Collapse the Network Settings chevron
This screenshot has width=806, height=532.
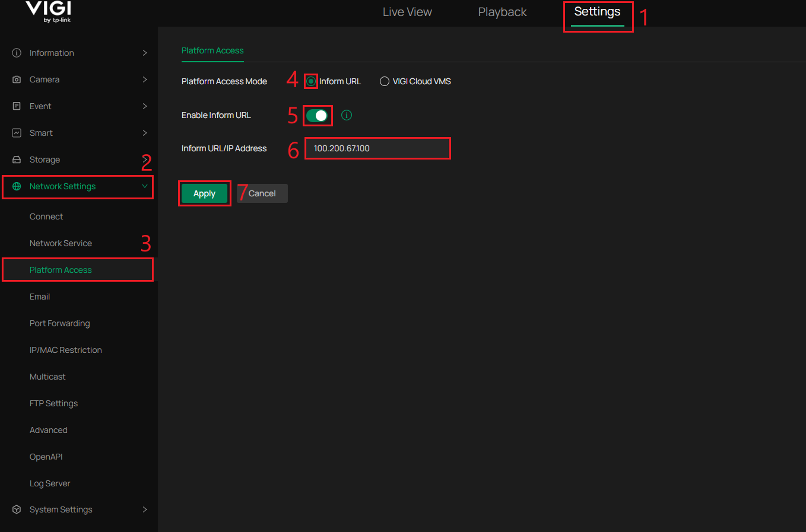coord(145,186)
